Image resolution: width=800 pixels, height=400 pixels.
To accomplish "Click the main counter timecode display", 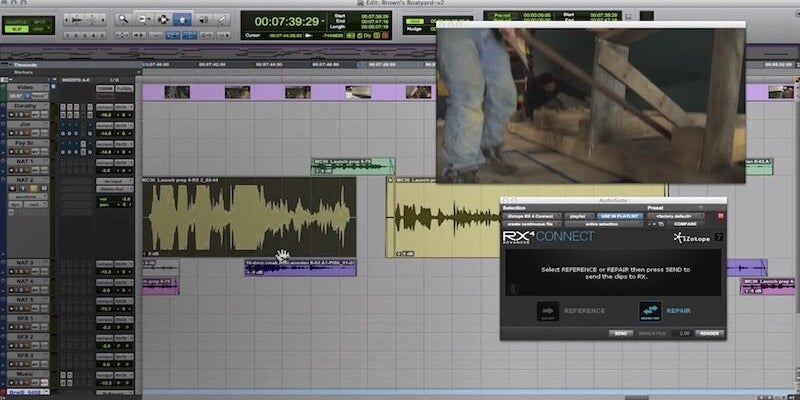I will click(287, 20).
